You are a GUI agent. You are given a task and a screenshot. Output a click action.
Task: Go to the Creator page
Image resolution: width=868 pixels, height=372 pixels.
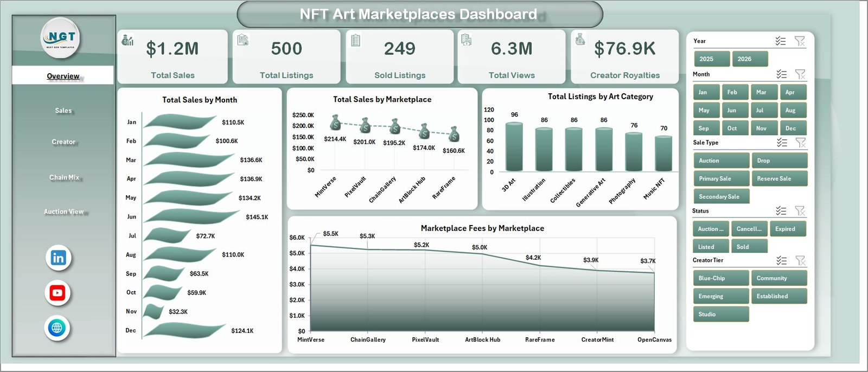point(63,142)
